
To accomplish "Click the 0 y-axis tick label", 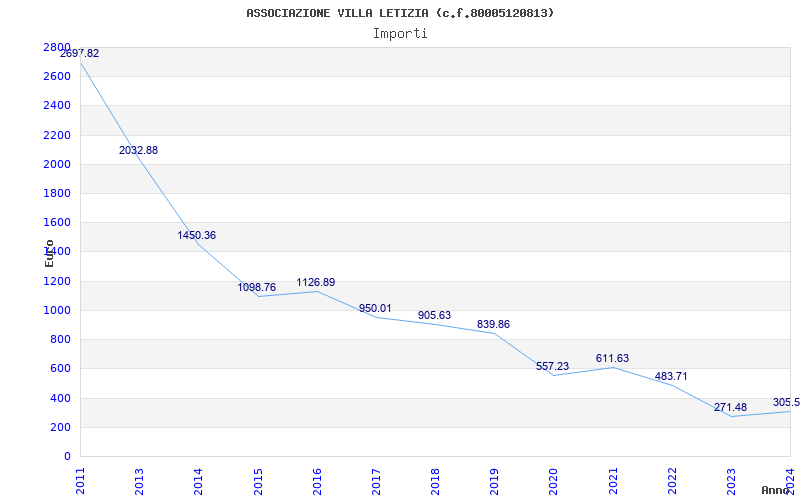I will (x=67, y=456).
